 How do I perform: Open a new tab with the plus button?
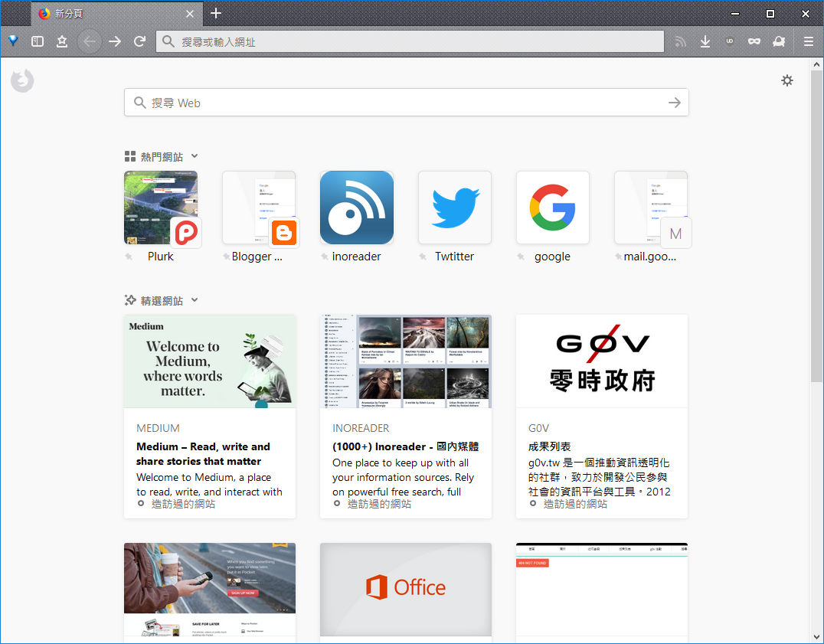[216, 13]
